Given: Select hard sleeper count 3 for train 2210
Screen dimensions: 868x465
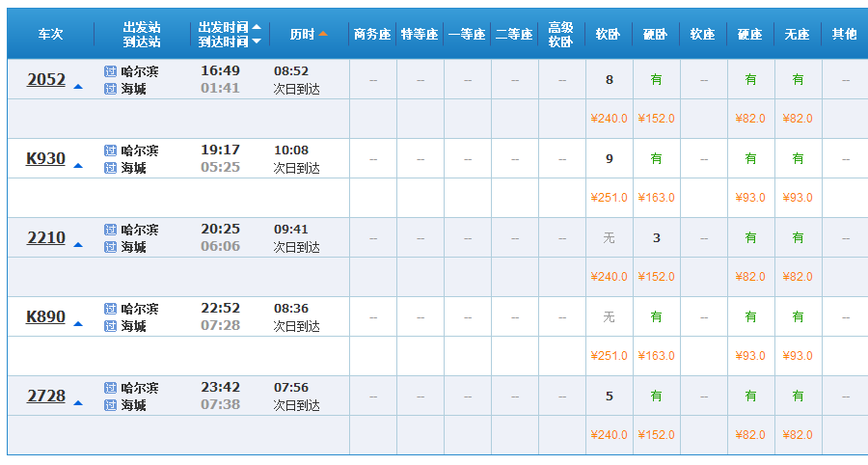Looking at the screenshot, I should (657, 238).
